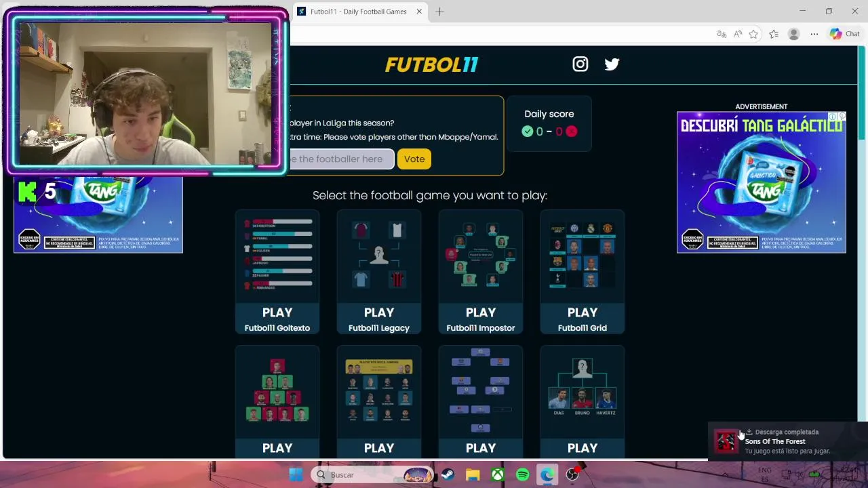The height and width of the screenshot is (488, 868).
Task: Click PLAY under the Dias Bruno Havertz game
Action: (x=583, y=448)
